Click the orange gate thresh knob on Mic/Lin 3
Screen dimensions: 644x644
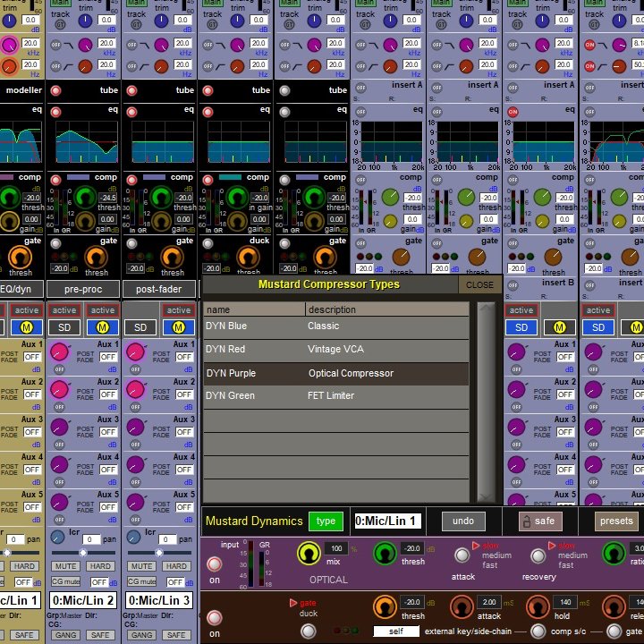172,258
